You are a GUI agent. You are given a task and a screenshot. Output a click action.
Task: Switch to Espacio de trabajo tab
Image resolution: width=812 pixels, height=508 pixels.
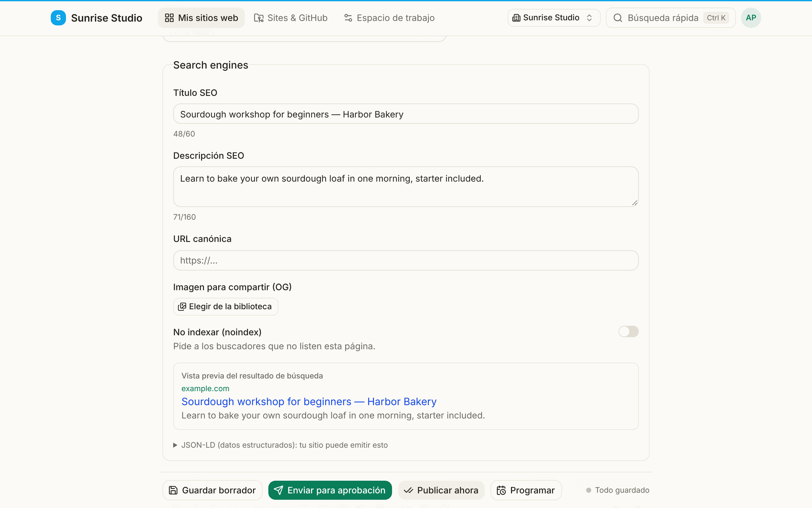[x=389, y=18]
